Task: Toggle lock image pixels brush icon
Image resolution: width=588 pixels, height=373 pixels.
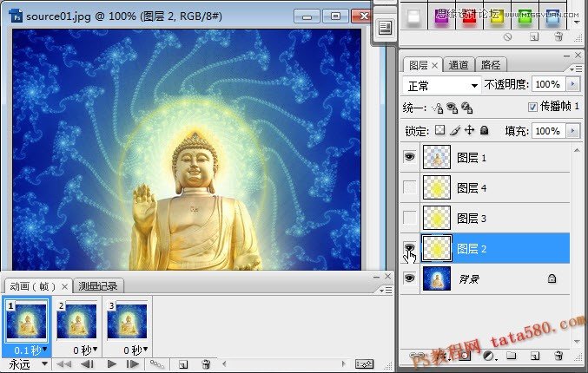Action: pos(455,130)
